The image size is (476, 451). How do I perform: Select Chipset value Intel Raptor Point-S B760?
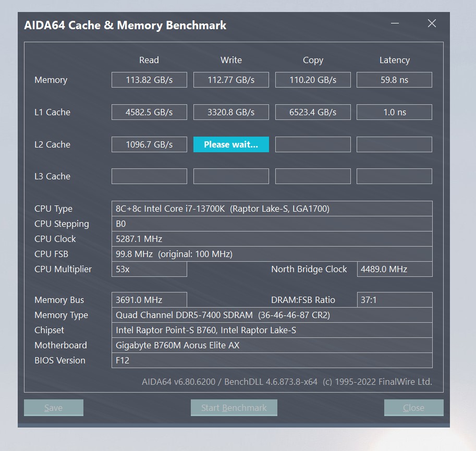point(272,330)
